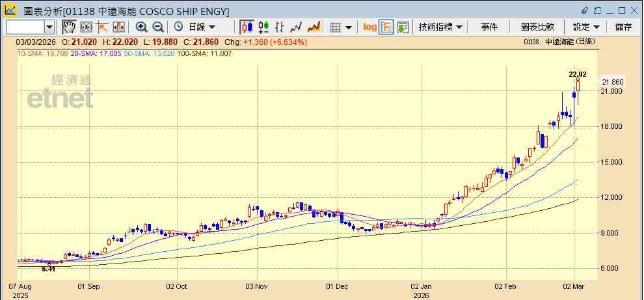The image size is (644, 300).
Task: Switch to line chart type
Action: (296, 27)
